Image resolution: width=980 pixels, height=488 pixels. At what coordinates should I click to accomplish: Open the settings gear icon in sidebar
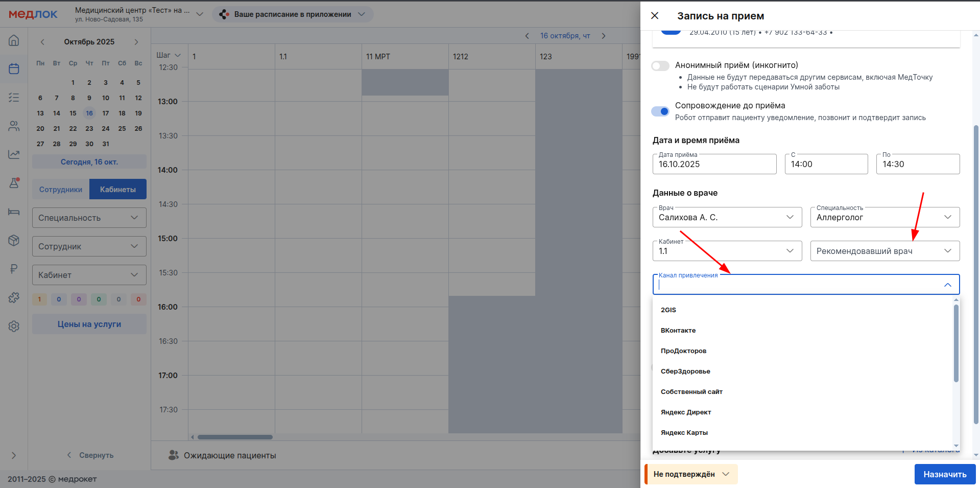[14, 326]
